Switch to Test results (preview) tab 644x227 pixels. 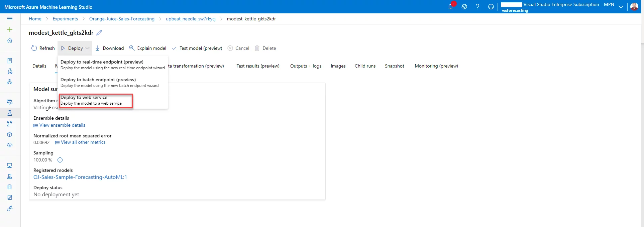click(258, 66)
